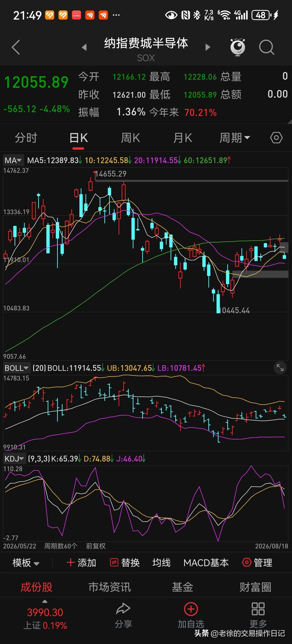Tap the 管理 button

(257, 562)
